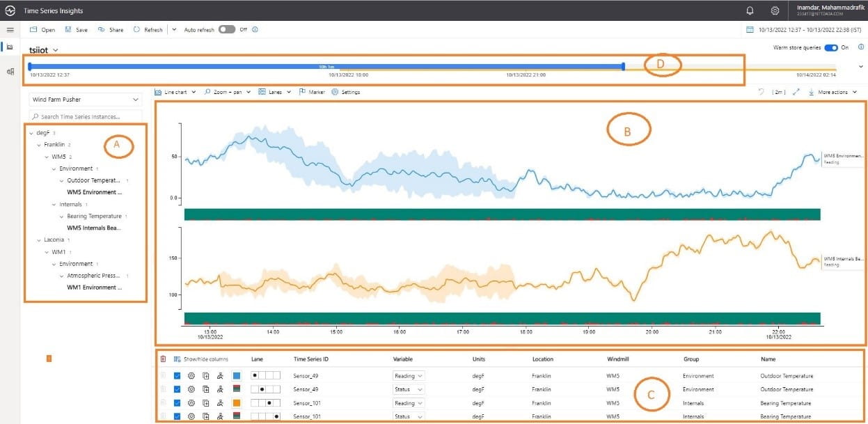868x424 pixels.
Task: Uncheck the Sensor_49 Reading row checkbox
Action: pyautogui.click(x=177, y=375)
